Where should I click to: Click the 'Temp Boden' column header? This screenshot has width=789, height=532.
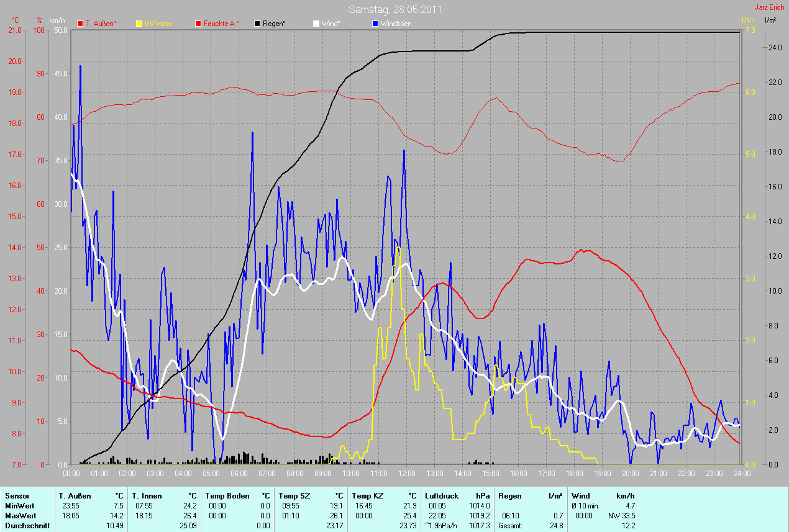(227, 496)
